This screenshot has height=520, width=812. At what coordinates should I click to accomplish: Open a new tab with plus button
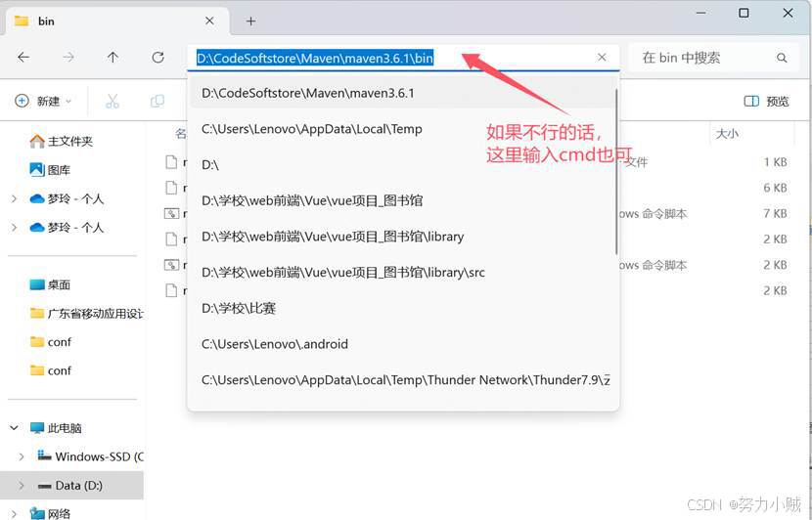(250, 21)
